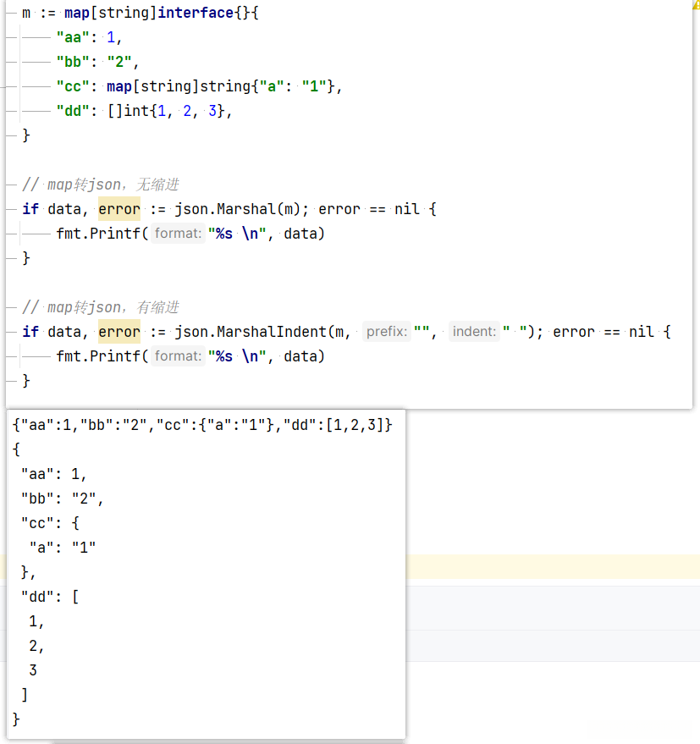Image resolution: width=700 pixels, height=744 pixels.
Task: Click '"aa": 1,' in indented output
Action: [x=53, y=474]
